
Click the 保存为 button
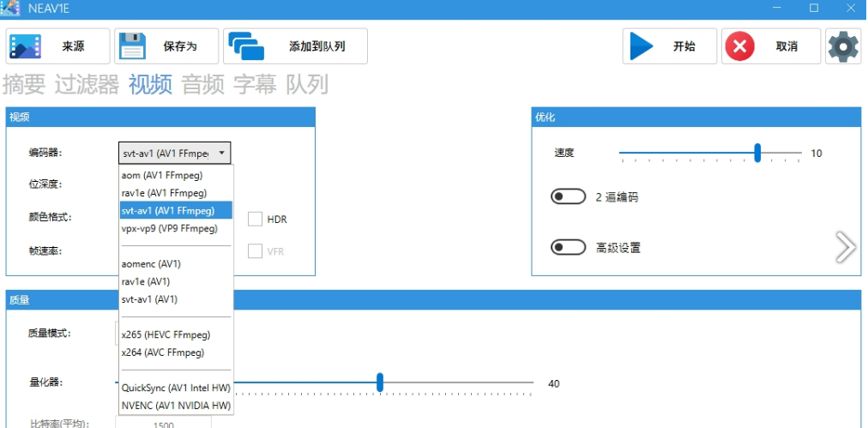click(166, 46)
